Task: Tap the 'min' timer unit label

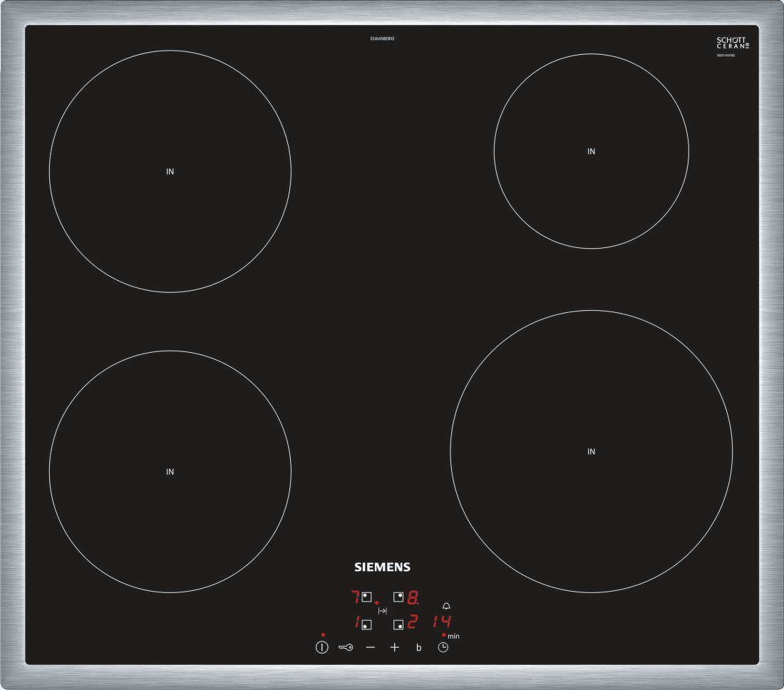Action: coord(453,637)
